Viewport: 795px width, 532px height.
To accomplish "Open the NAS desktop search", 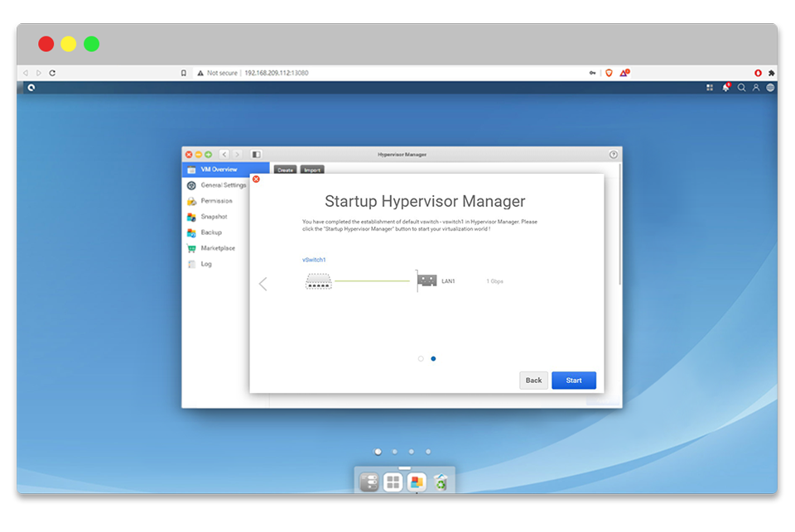I will pos(741,88).
